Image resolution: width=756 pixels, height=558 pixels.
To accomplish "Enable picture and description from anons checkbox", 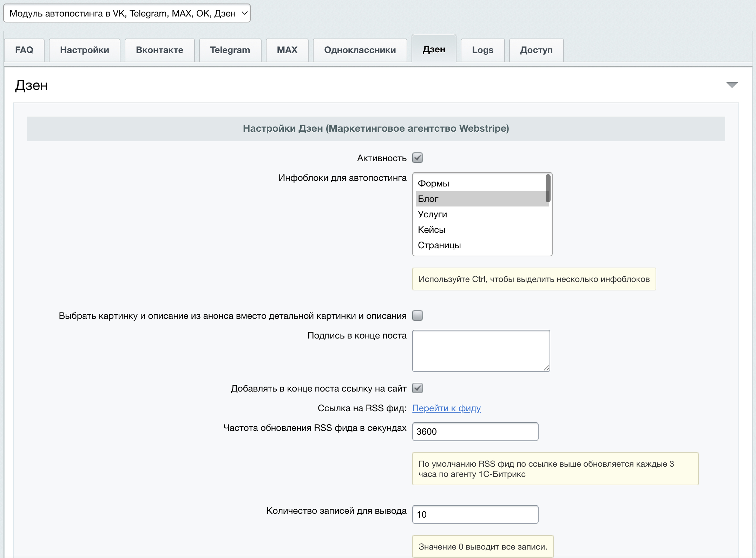I will (x=418, y=316).
